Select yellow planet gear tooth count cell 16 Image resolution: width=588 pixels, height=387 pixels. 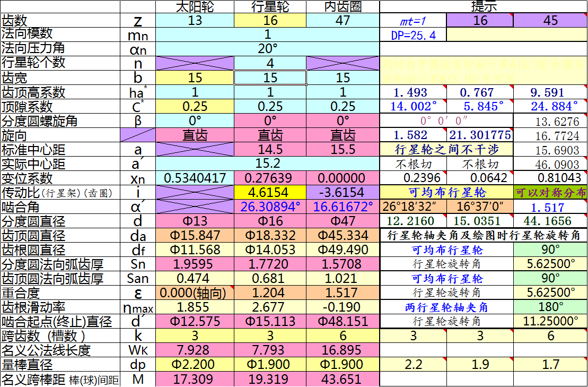click(x=270, y=20)
